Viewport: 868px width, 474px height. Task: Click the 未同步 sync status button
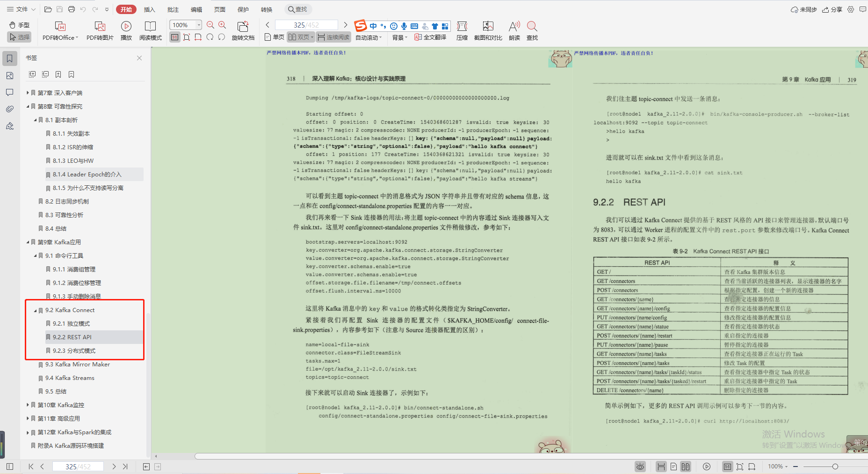click(x=803, y=9)
